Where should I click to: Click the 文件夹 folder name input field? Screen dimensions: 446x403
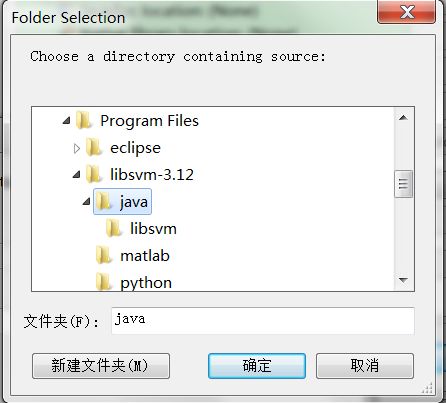(x=263, y=321)
